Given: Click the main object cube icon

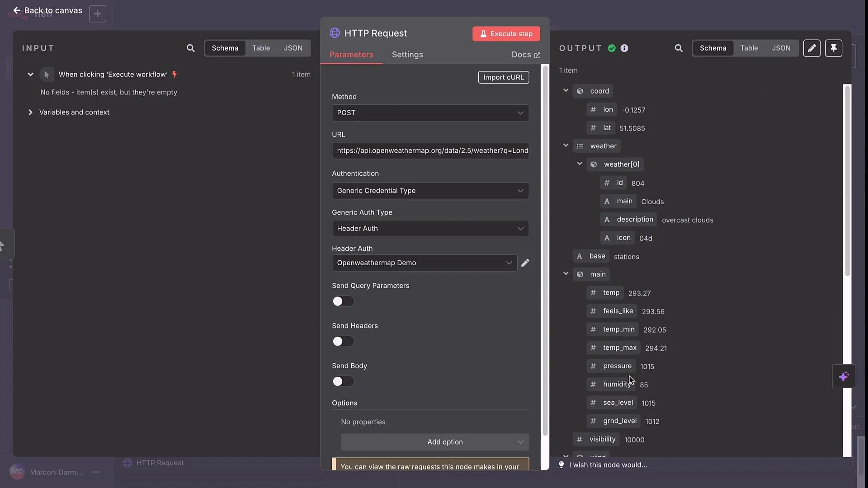Looking at the screenshot, I should (x=580, y=274).
